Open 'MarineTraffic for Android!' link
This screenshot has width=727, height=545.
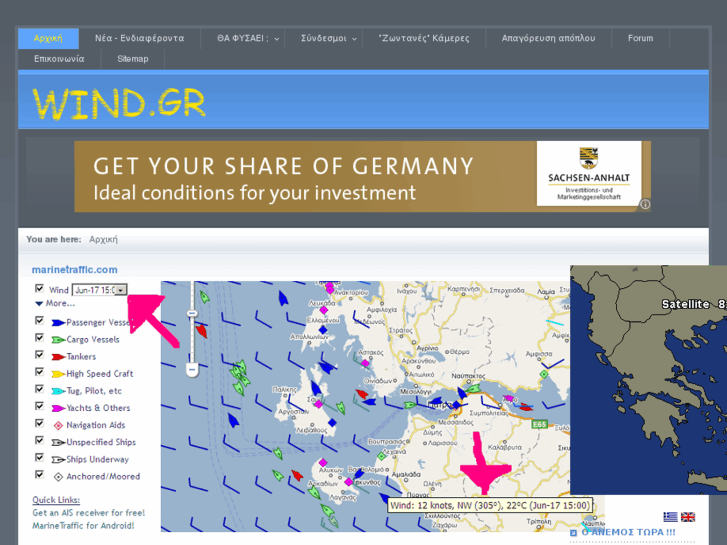pos(83,526)
